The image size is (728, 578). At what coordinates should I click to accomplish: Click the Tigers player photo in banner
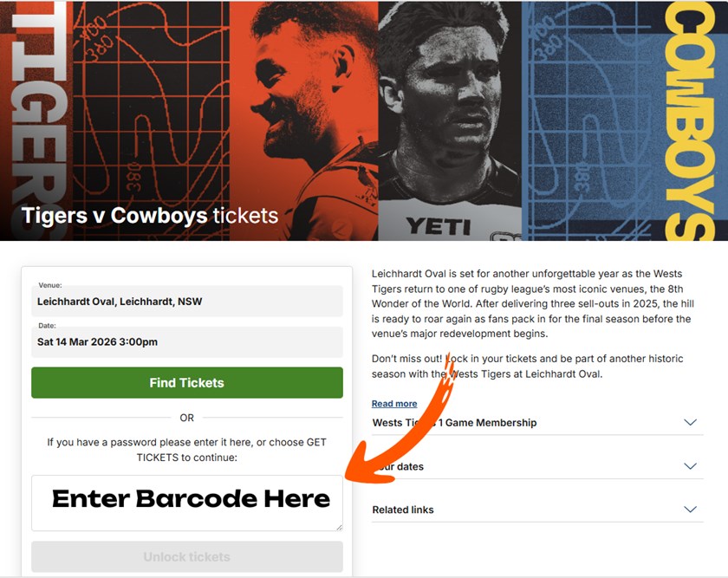tap(303, 104)
